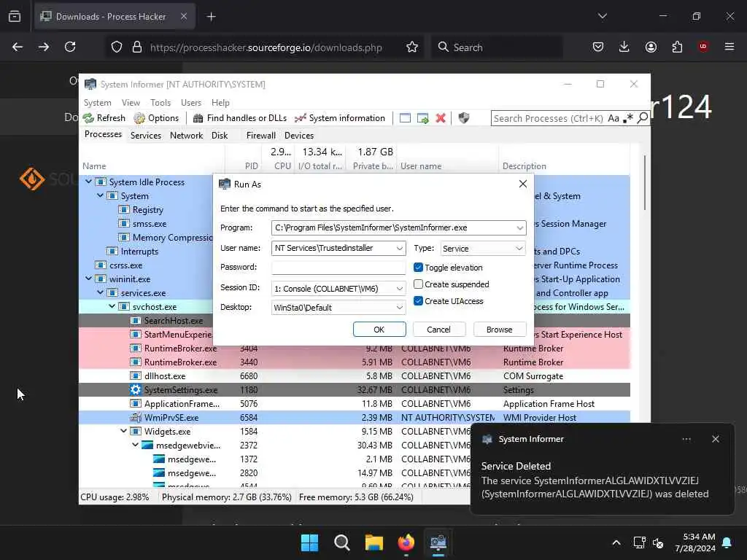Open the User name dropdown

pos(399,248)
